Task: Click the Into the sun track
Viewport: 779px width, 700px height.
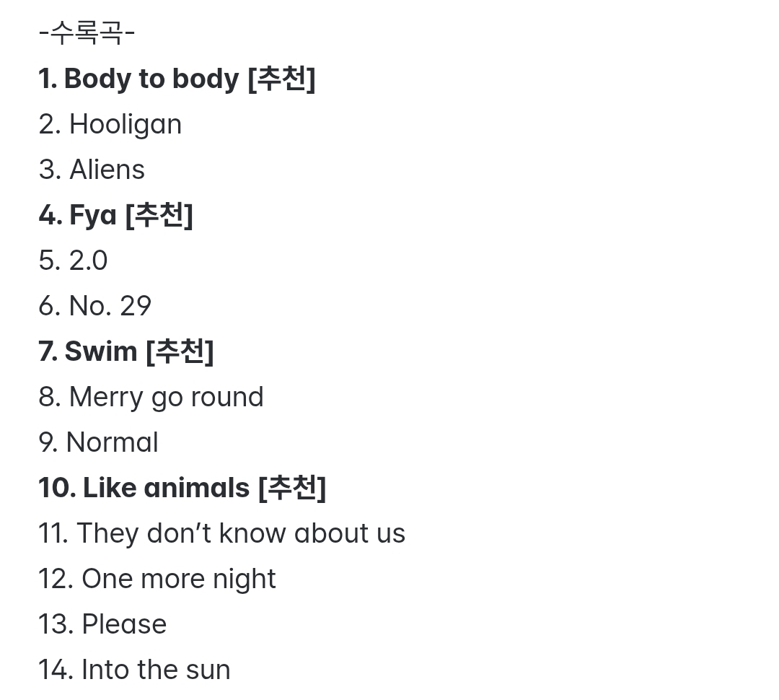Action: coord(155,670)
